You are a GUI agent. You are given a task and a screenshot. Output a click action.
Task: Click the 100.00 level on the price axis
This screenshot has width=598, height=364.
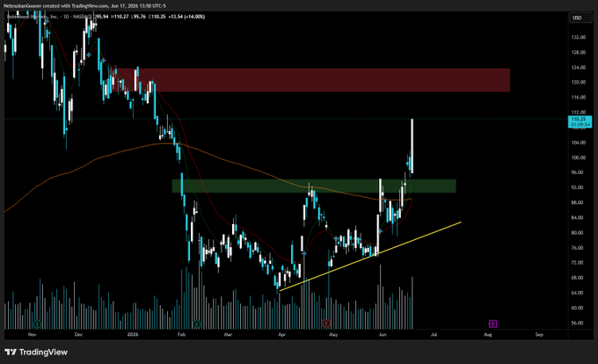[x=579, y=157]
